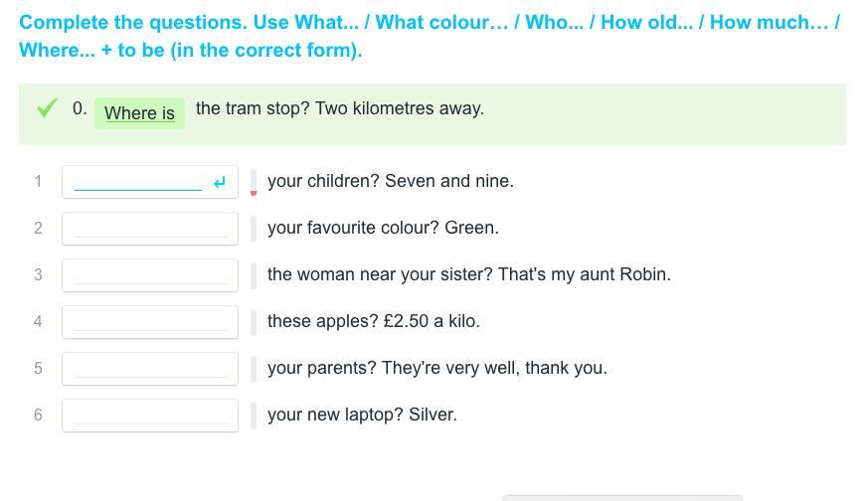This screenshot has width=868, height=501.
Task: Click the grey marker before 'your new laptop?'
Action: (254, 416)
